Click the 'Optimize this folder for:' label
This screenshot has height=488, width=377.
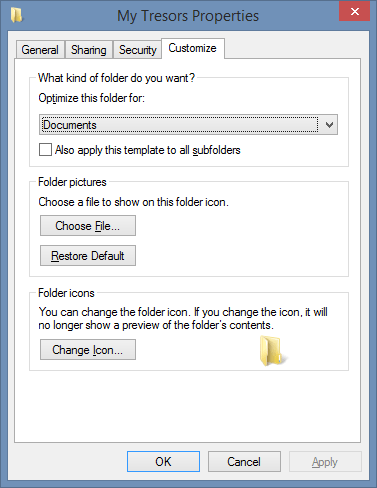(92, 98)
